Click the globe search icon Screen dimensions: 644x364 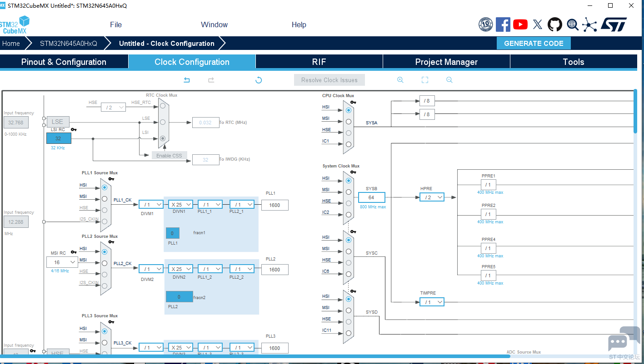573,25
